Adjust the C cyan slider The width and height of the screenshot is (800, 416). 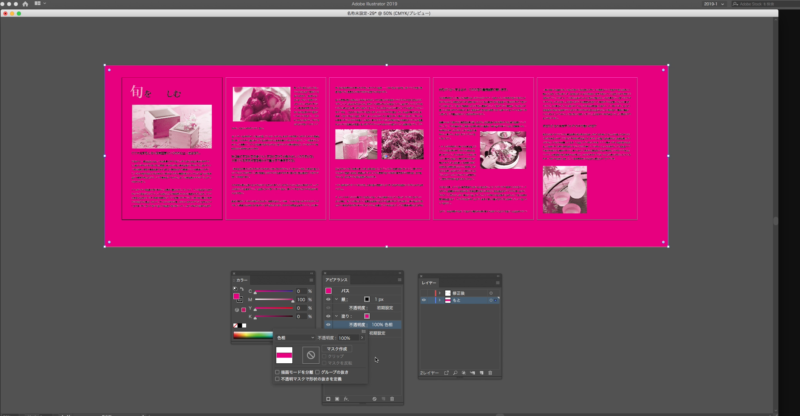click(274, 291)
